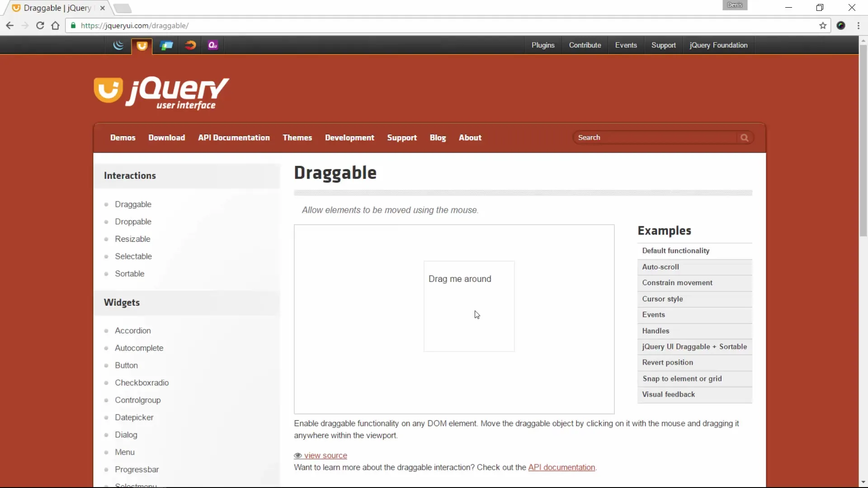Open the jQuery Mobile icon in top bar

(x=166, y=45)
